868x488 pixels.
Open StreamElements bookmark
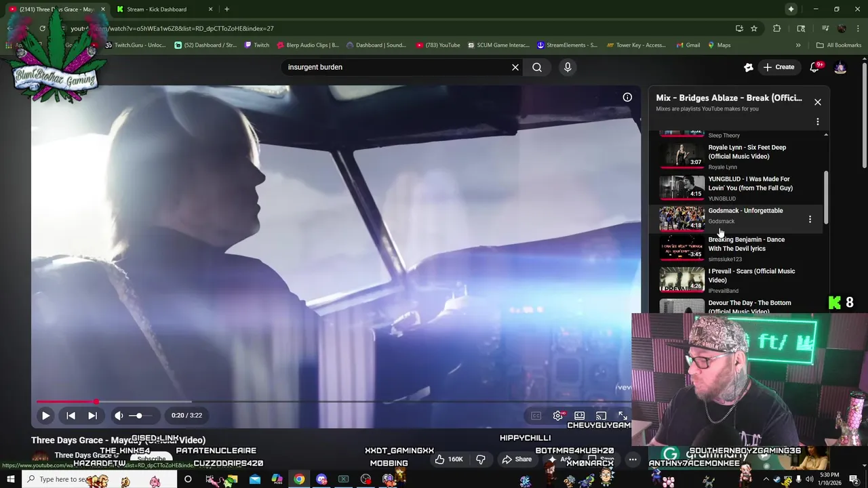(x=567, y=45)
